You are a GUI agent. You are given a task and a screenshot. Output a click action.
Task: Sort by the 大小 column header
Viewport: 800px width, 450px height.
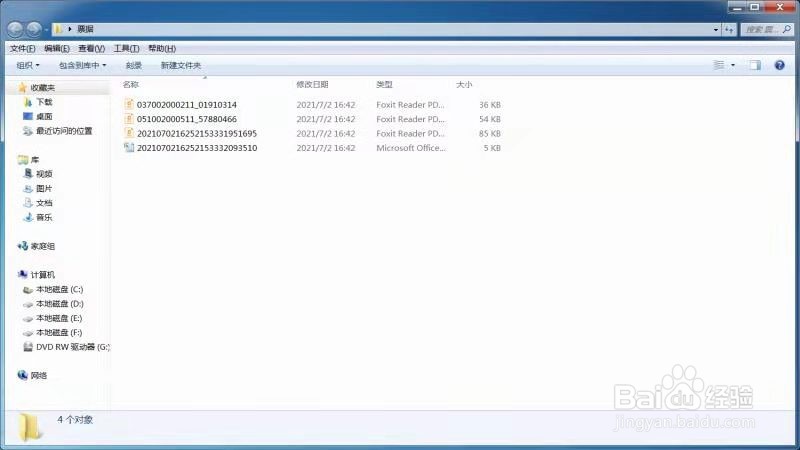pos(464,85)
